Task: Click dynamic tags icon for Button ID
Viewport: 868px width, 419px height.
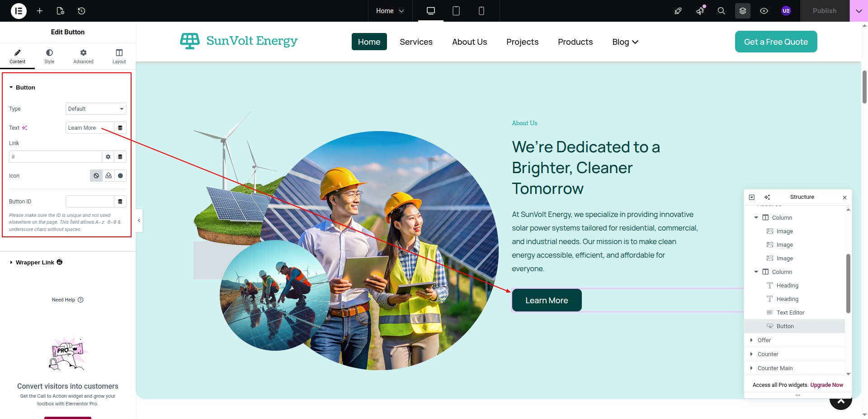Action: 120,202
